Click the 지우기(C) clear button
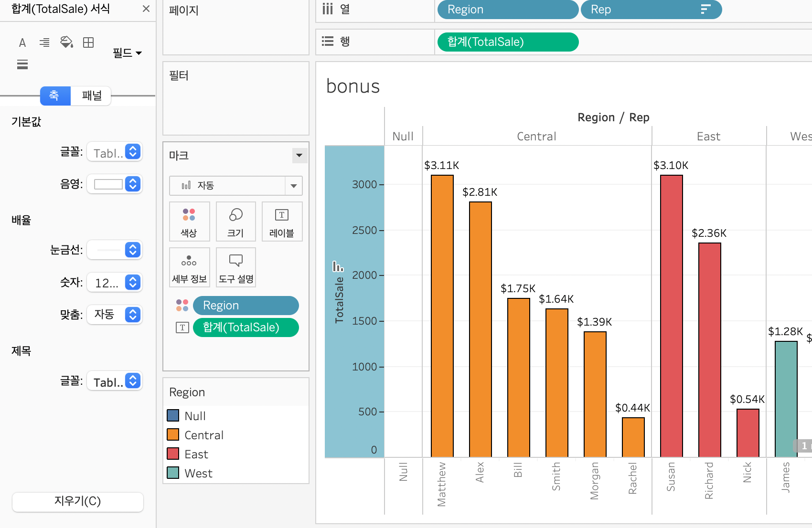The width and height of the screenshot is (812, 528). [77, 501]
